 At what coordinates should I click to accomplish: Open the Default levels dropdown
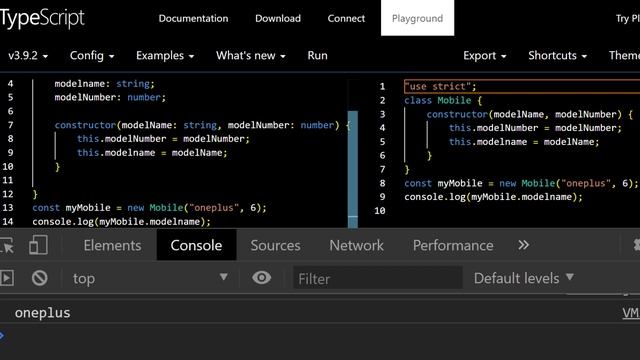[524, 278]
